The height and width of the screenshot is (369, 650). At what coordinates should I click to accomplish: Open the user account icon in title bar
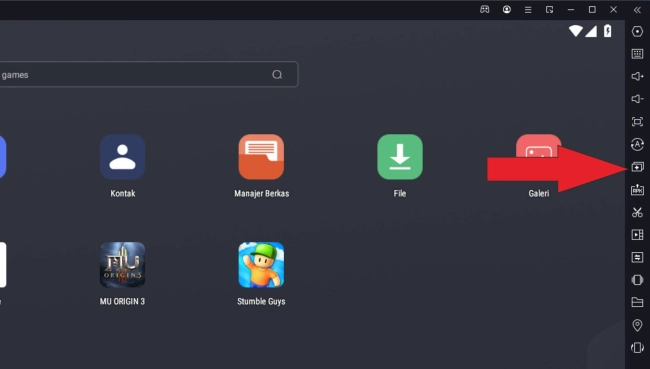507,9
